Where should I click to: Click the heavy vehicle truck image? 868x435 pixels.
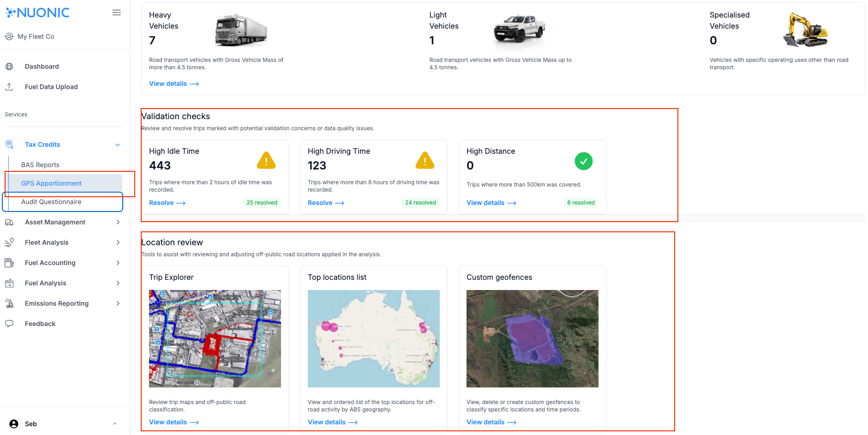[x=241, y=30]
